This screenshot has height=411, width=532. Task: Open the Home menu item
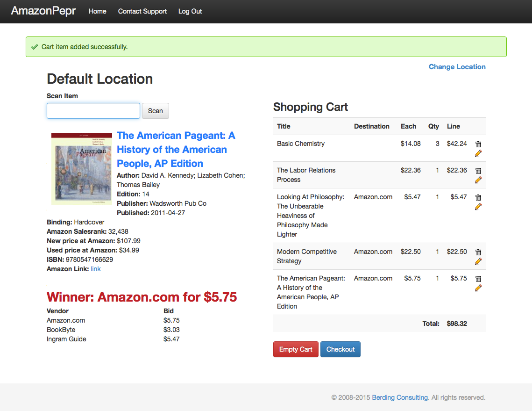tap(97, 11)
